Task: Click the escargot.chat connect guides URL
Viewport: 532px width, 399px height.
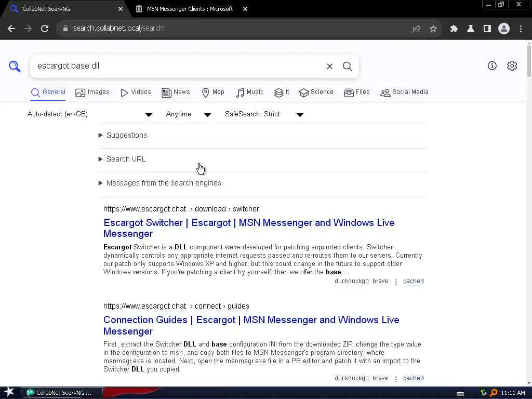Action: [x=176, y=307]
